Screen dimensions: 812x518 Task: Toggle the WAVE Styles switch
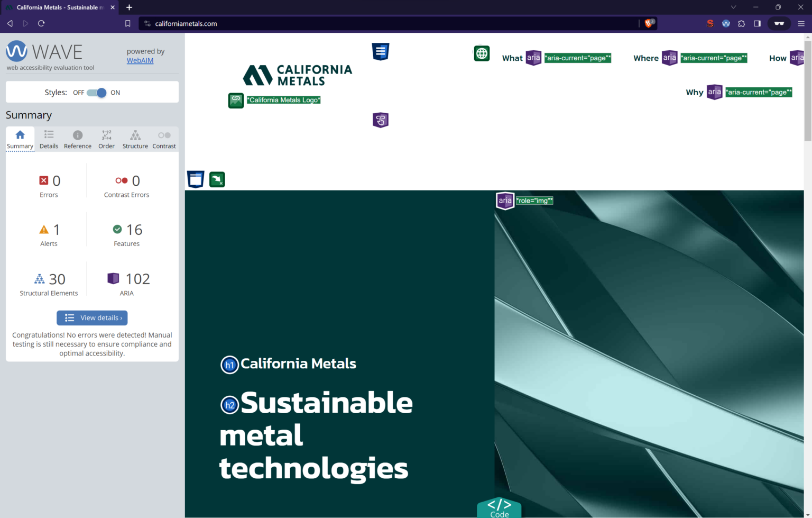97,93
